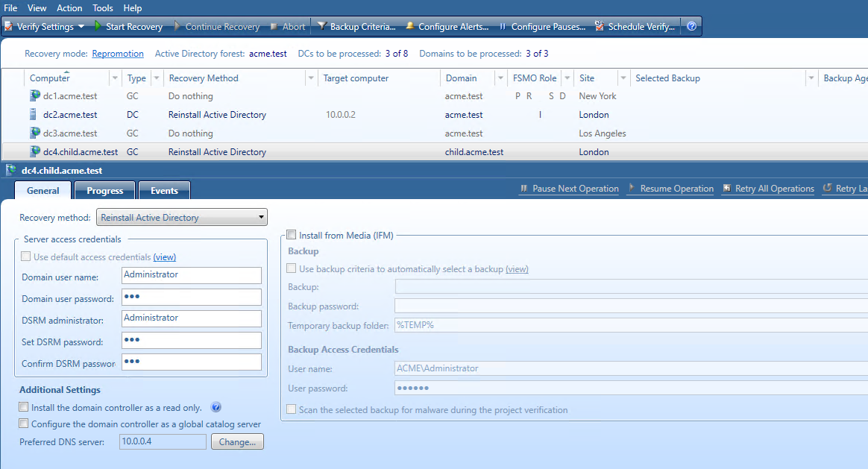Open the Verify Settings dropdown arrow

pos(81,26)
